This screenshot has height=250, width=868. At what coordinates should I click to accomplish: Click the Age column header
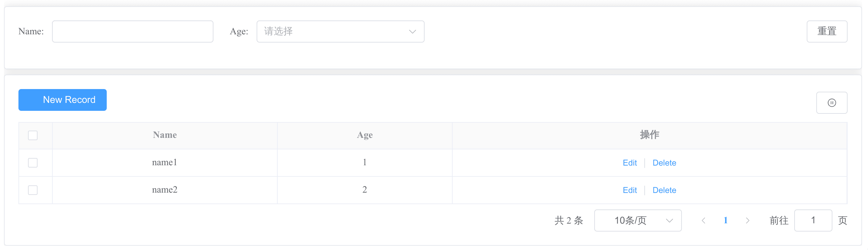pos(365,135)
